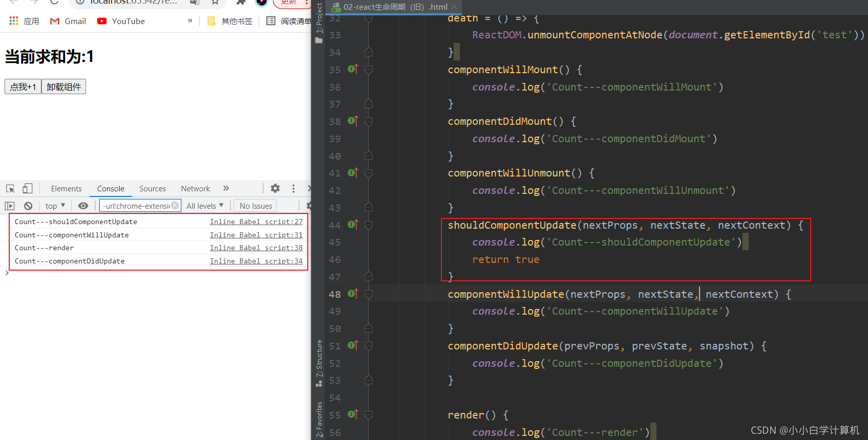Screen dimensions: 868x440
Task: Click override marker beside componentWillMount line 35
Action: pos(353,69)
